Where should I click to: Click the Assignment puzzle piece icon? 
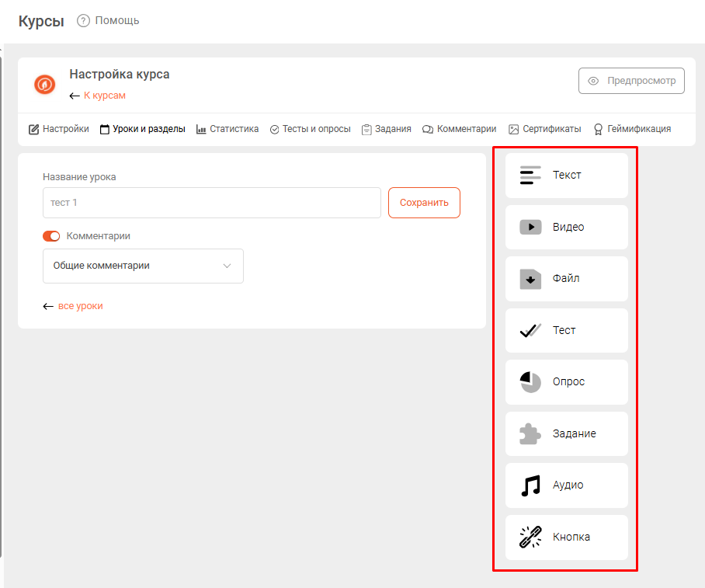click(530, 433)
